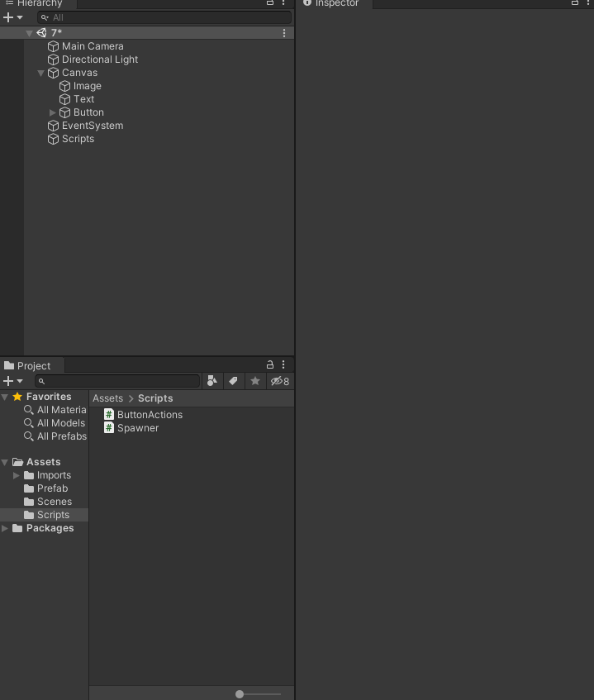Click the Project panel search field
The width and height of the screenshot is (594, 700).
tap(120, 381)
